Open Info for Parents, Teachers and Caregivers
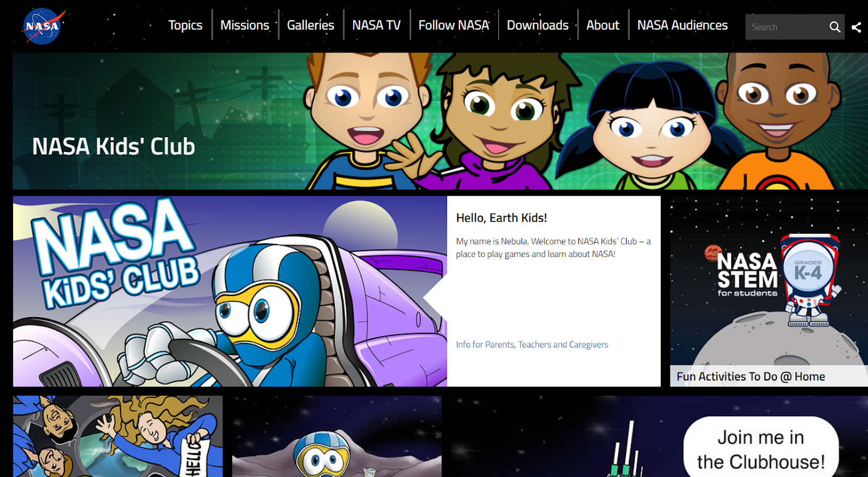This screenshot has width=868, height=477. click(532, 345)
